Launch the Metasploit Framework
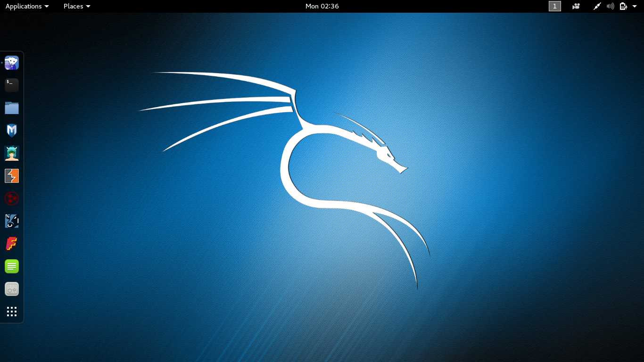Image resolution: width=644 pixels, height=362 pixels. click(x=11, y=130)
